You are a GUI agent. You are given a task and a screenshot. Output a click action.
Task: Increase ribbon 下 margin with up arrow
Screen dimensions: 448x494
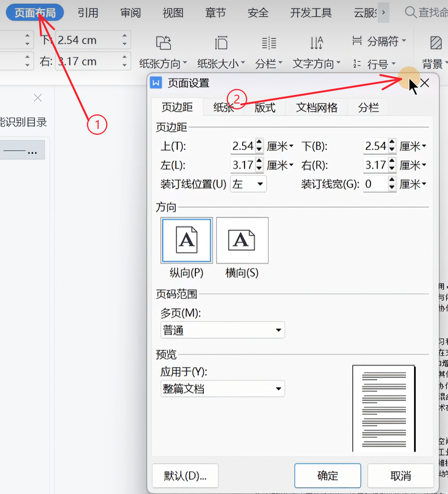(124, 35)
